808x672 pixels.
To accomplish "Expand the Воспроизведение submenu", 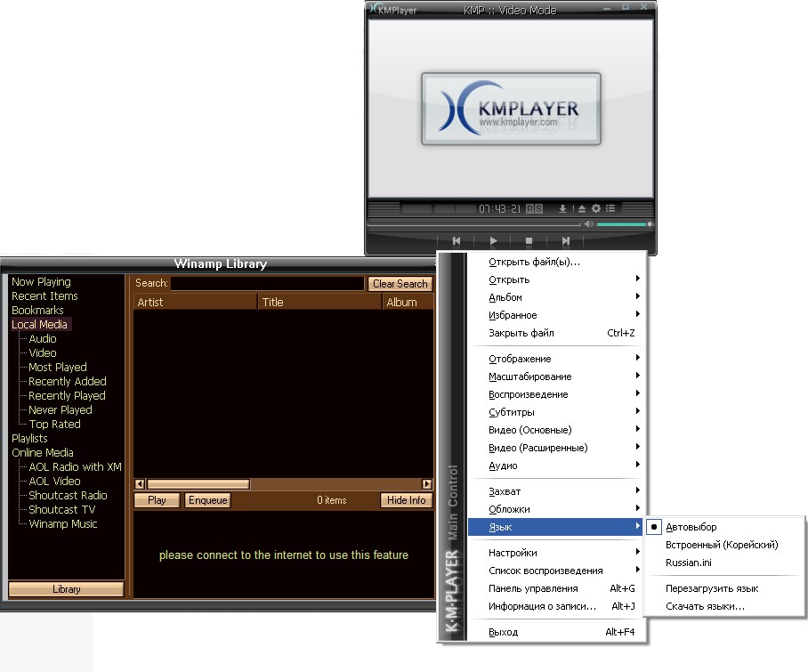I will 555,394.
